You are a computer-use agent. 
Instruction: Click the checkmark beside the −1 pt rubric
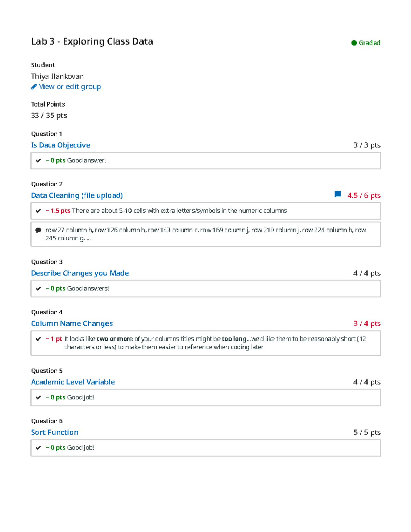[38, 339]
